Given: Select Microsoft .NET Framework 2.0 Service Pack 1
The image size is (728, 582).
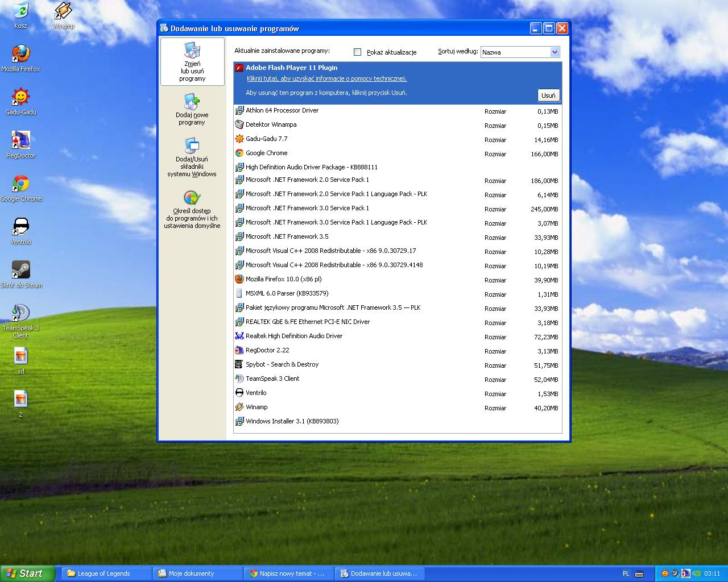Looking at the screenshot, I should tap(398, 180).
